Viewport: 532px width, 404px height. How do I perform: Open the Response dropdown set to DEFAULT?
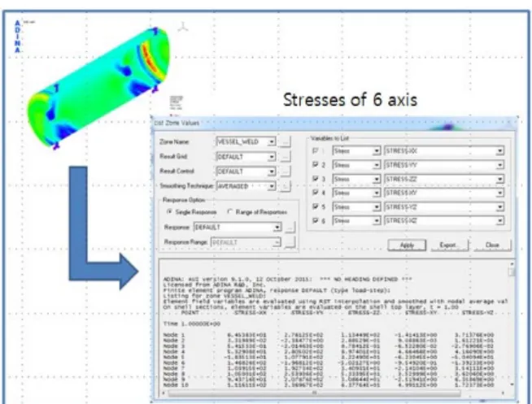[x=238, y=227]
